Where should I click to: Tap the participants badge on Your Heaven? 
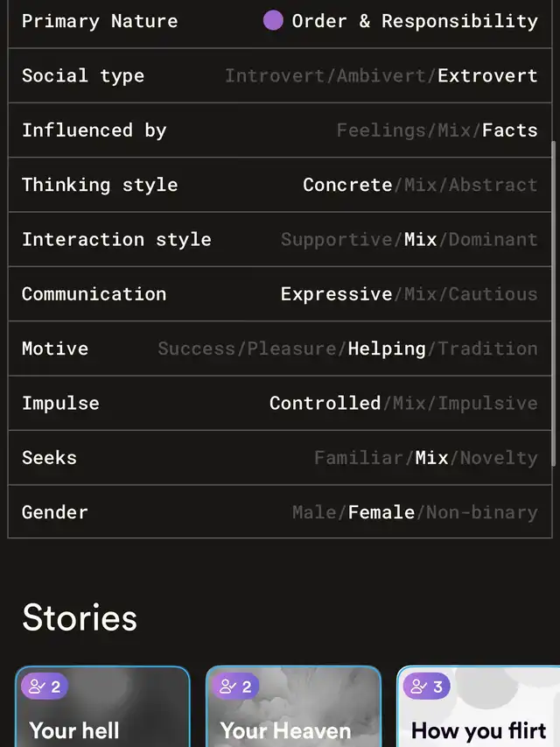[x=235, y=687]
